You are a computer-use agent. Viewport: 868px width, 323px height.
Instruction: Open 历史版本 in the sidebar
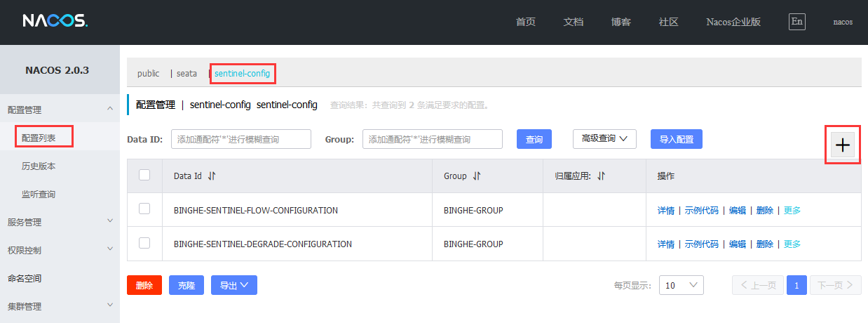pyautogui.click(x=39, y=166)
